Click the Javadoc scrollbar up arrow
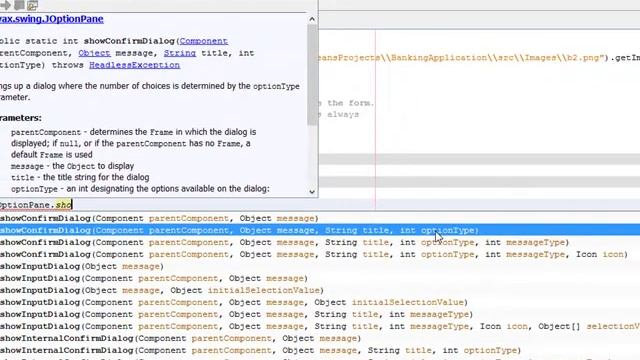The height and width of the screenshot is (360, 640). 312,19
